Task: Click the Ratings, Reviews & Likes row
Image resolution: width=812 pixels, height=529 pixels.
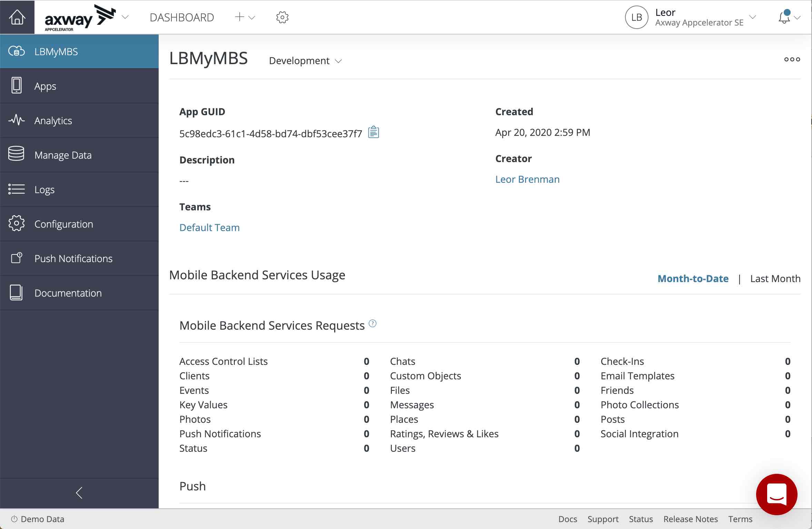Action: (485, 434)
